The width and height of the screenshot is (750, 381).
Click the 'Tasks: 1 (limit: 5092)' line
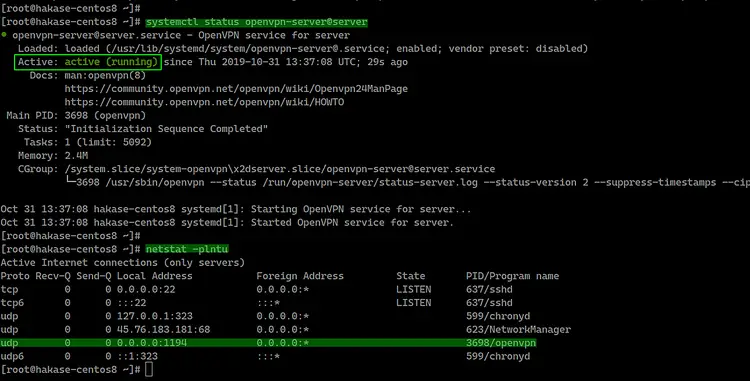(88, 142)
